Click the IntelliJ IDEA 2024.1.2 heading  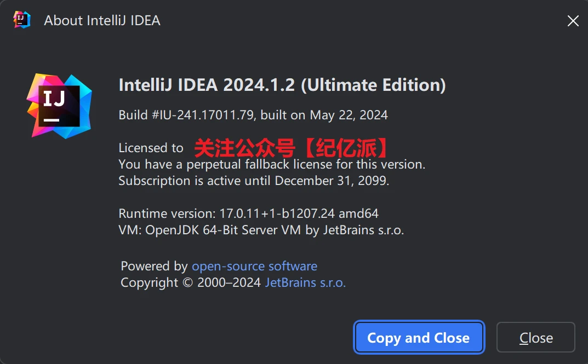coord(282,85)
